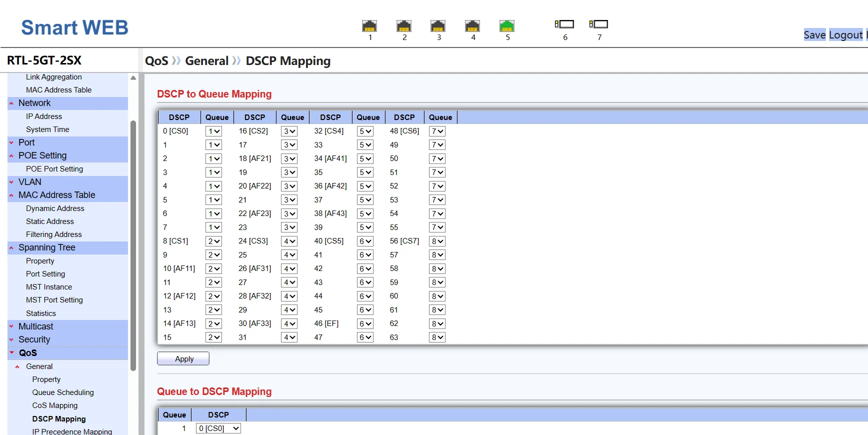Collapse the Spanning Tree menu section
This screenshot has width=868, height=435.
click(46, 247)
